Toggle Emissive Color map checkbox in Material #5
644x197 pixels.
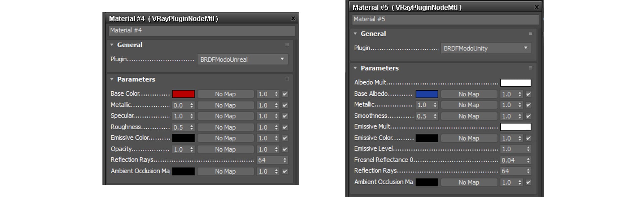tap(529, 138)
